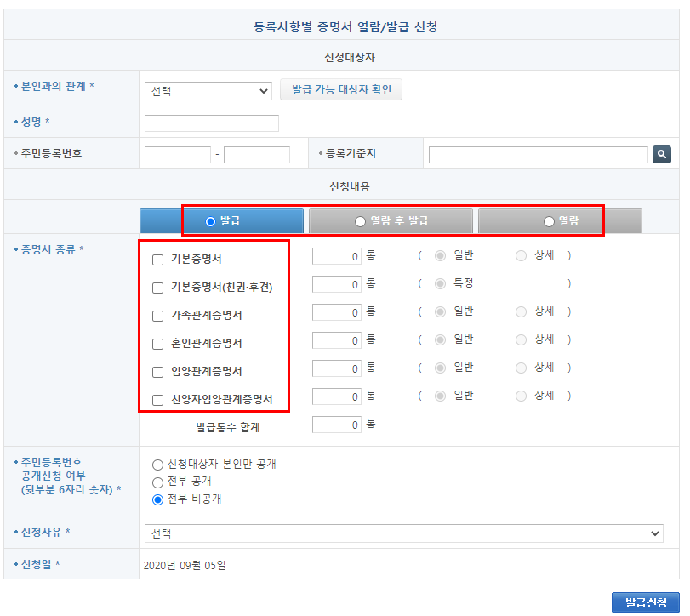
Task: Click the 발급 가능 대상자 확인 button
Action: pyautogui.click(x=341, y=89)
